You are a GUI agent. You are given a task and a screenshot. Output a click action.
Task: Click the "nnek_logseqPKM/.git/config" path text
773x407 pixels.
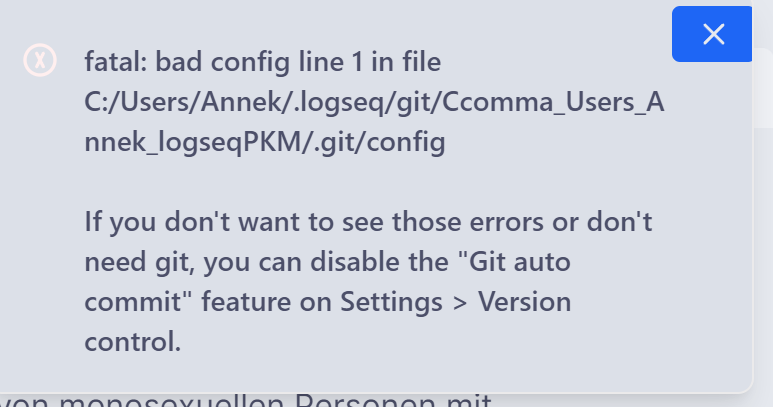click(x=265, y=142)
